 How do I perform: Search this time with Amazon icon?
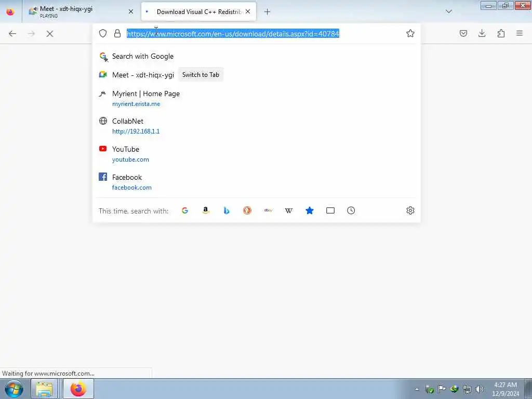pos(206,210)
